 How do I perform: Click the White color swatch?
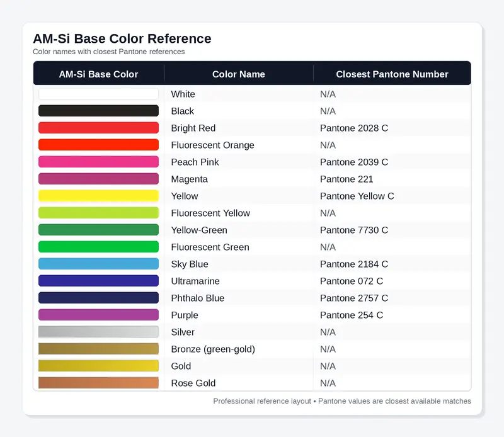98,94
